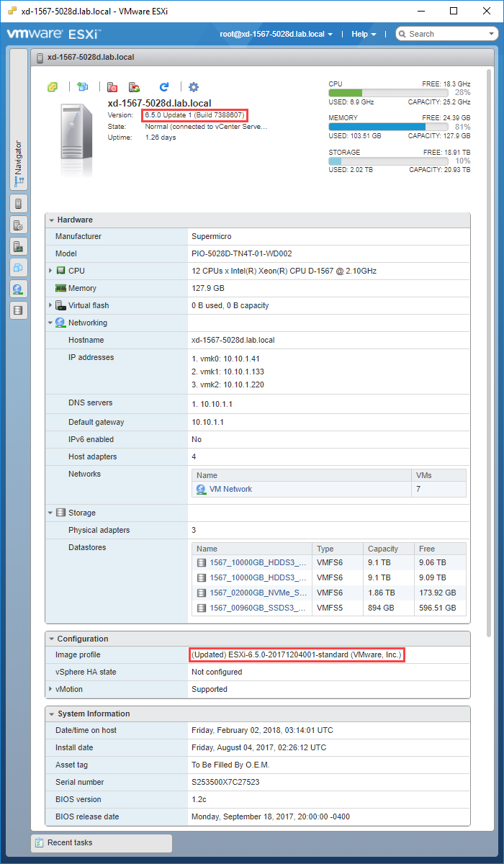Open the Virtual Machines icon in the Navigator sidebar
504x864 pixels.
[19, 268]
